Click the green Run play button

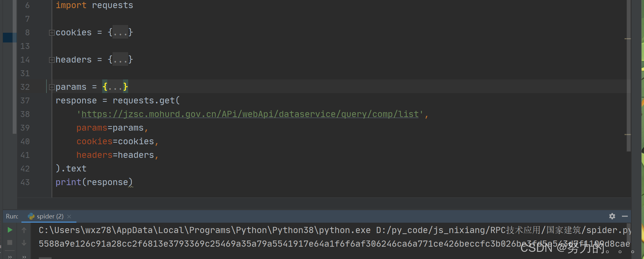[x=10, y=230]
